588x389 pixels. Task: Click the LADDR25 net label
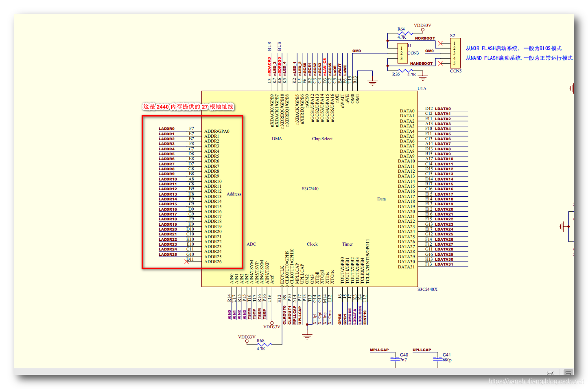click(x=168, y=255)
